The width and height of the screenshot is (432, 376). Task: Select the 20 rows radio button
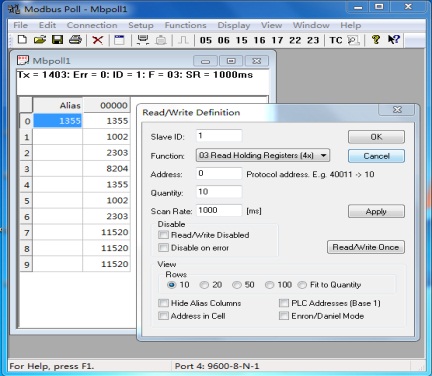click(x=204, y=285)
